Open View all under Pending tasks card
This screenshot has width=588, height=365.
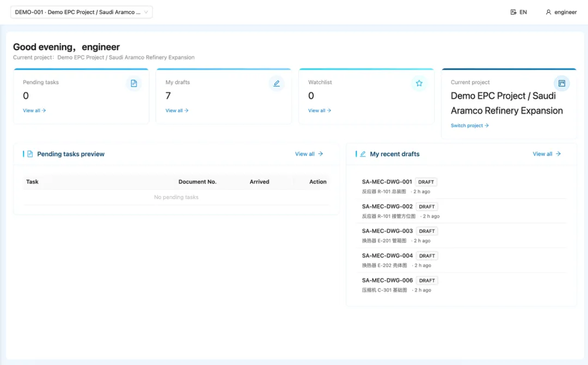[x=34, y=110]
